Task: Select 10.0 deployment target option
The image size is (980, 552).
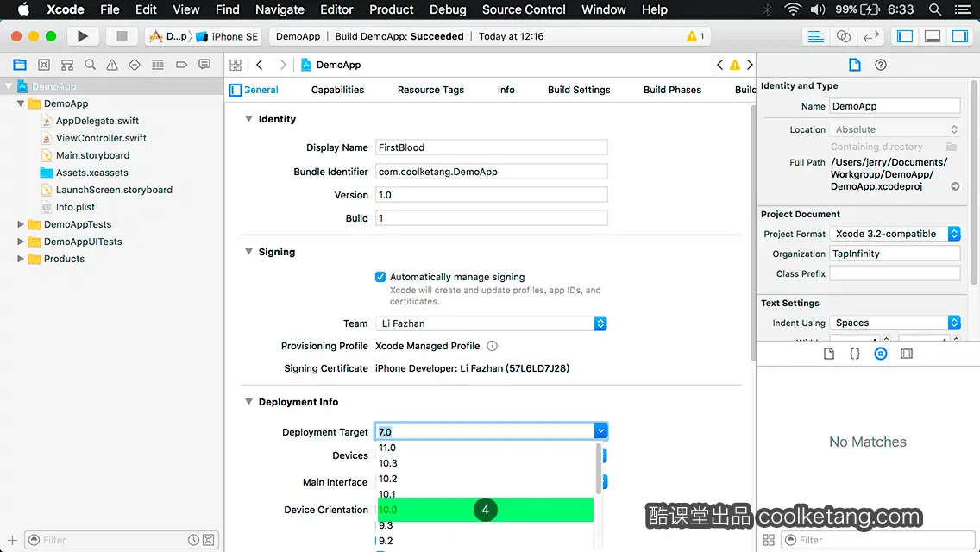Action: (x=486, y=510)
